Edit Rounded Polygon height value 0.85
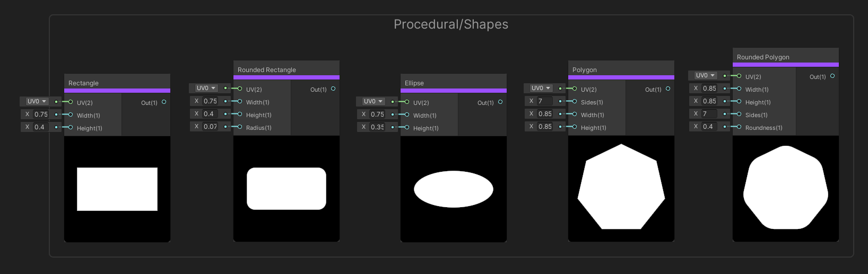The image size is (868, 274). [709, 101]
